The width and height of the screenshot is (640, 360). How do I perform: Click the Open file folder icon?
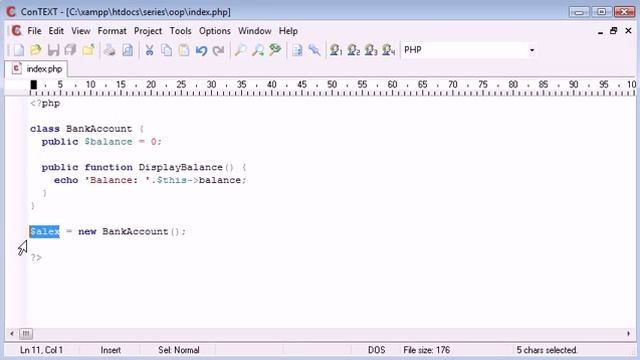(36, 50)
